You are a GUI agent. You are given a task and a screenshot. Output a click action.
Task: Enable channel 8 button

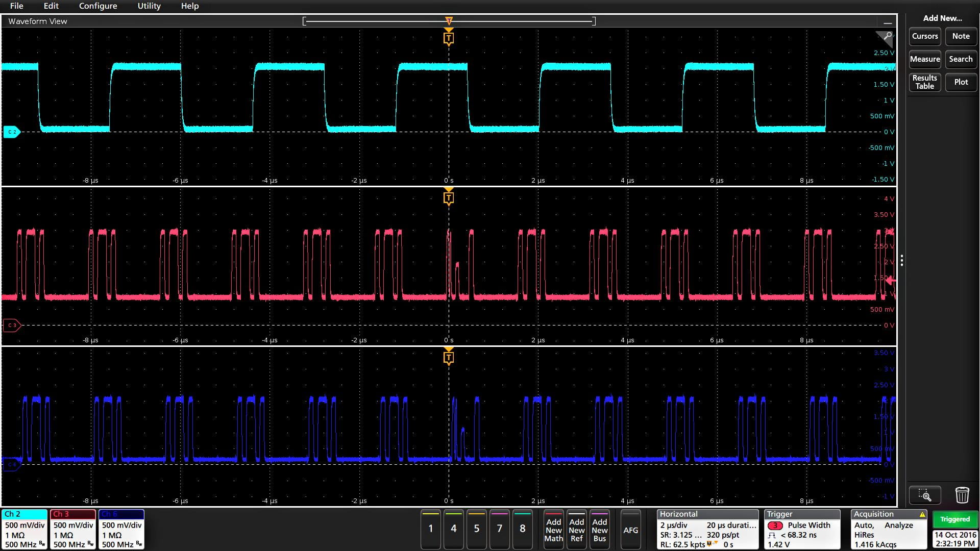[522, 529]
